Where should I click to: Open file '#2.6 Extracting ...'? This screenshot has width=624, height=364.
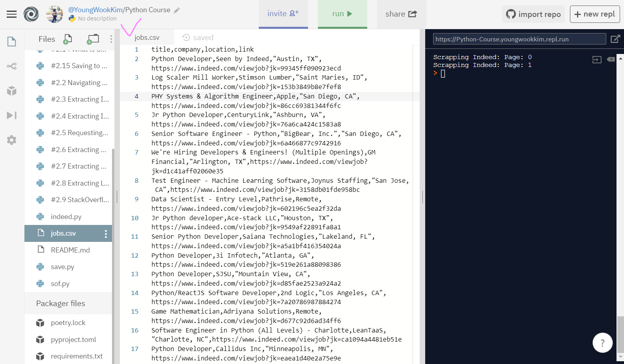[x=68, y=150]
